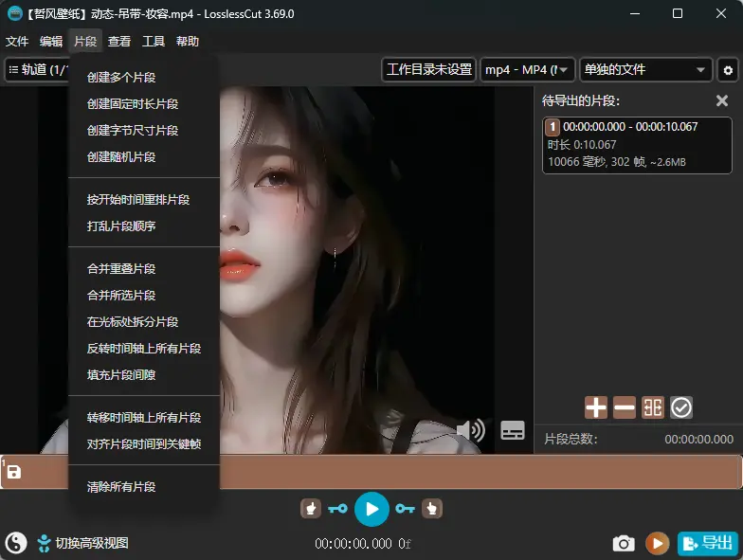The width and height of the screenshot is (743, 560).
Task: Choose 创建多个片段 menu entry
Action: click(x=144, y=78)
